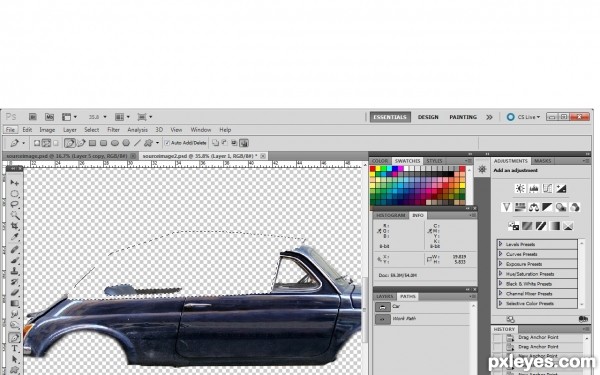
Task: Pick the red swatch in Swatches panel
Action: click(373, 169)
